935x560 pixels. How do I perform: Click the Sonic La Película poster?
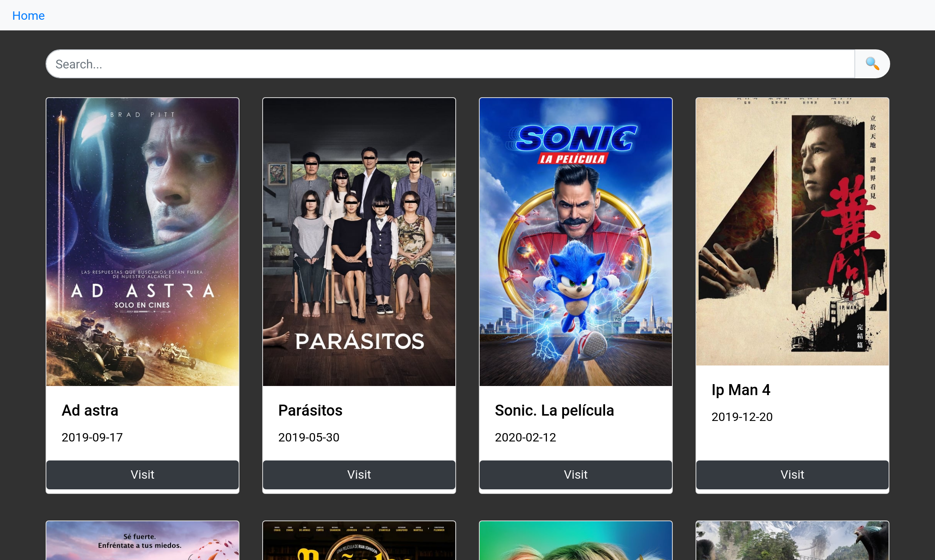(576, 242)
